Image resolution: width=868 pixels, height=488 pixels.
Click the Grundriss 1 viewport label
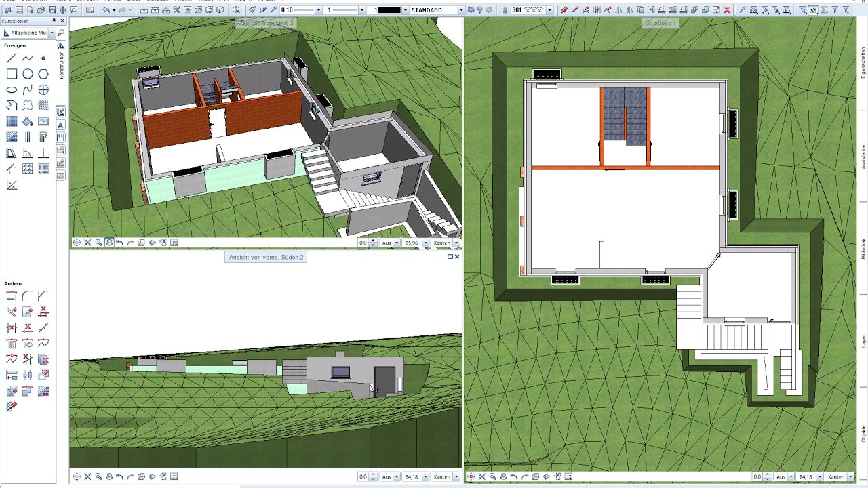(660, 23)
